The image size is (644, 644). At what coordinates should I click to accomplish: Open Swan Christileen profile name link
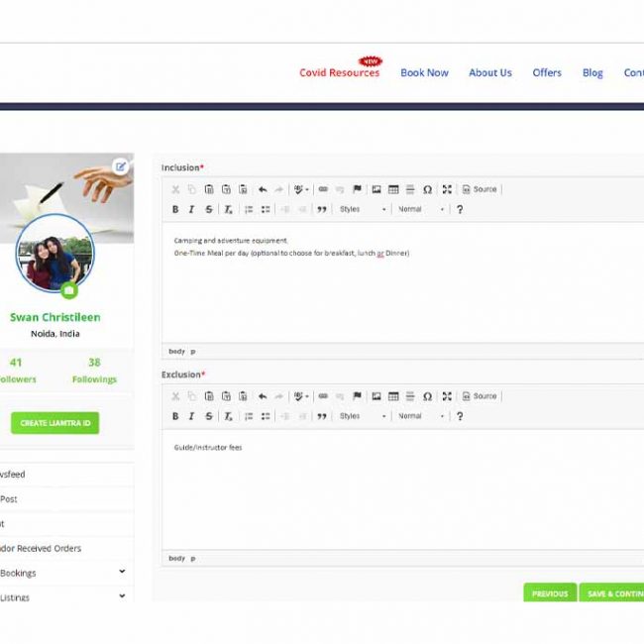coord(55,317)
